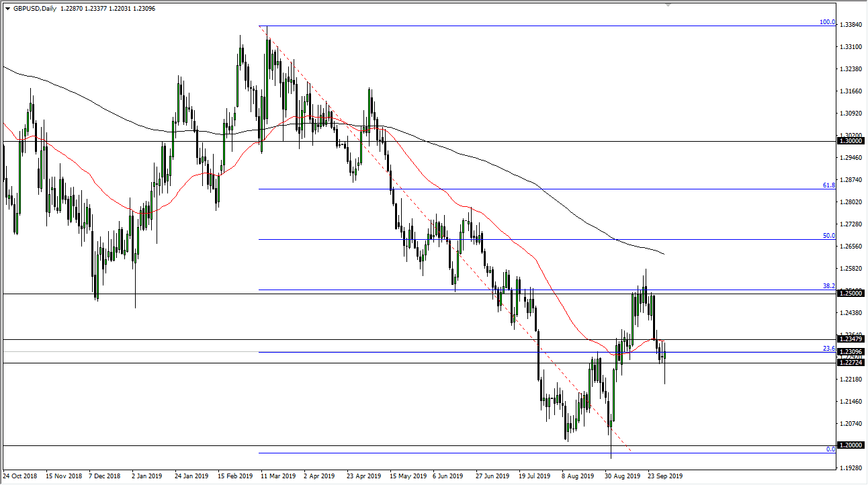Click the 1.30000 price tag on right axis
This screenshot has height=485, width=868.
pyautogui.click(x=851, y=141)
